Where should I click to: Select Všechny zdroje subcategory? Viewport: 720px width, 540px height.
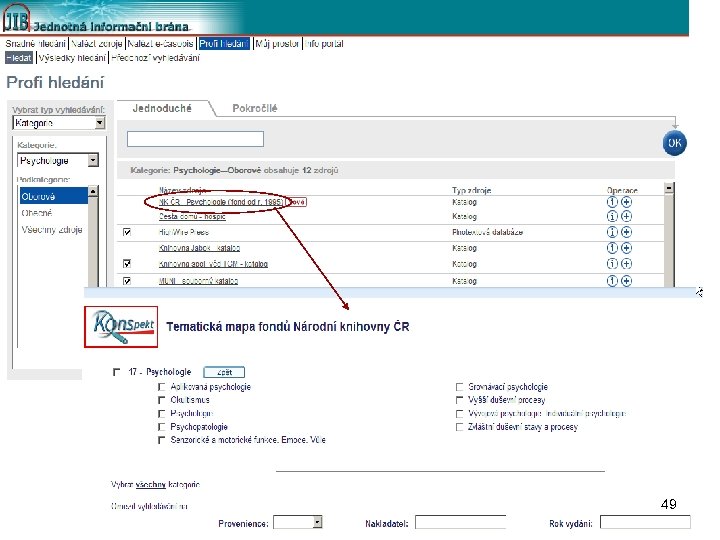52,230
